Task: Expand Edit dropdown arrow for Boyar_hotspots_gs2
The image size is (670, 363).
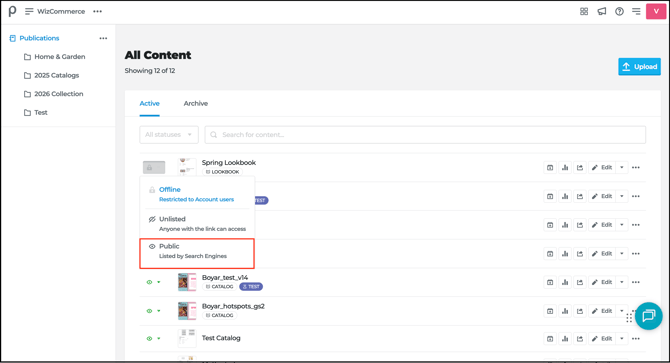Action: click(x=622, y=311)
